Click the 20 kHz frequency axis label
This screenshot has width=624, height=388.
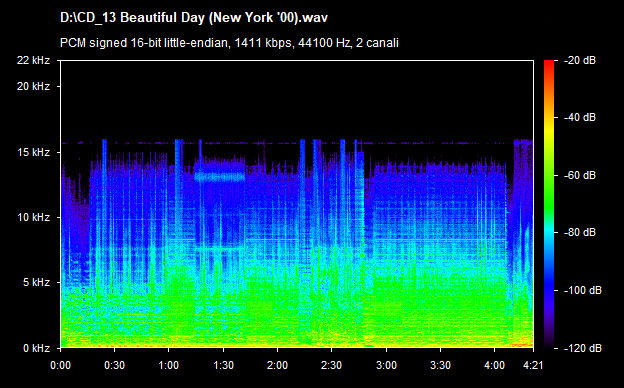[x=33, y=86]
